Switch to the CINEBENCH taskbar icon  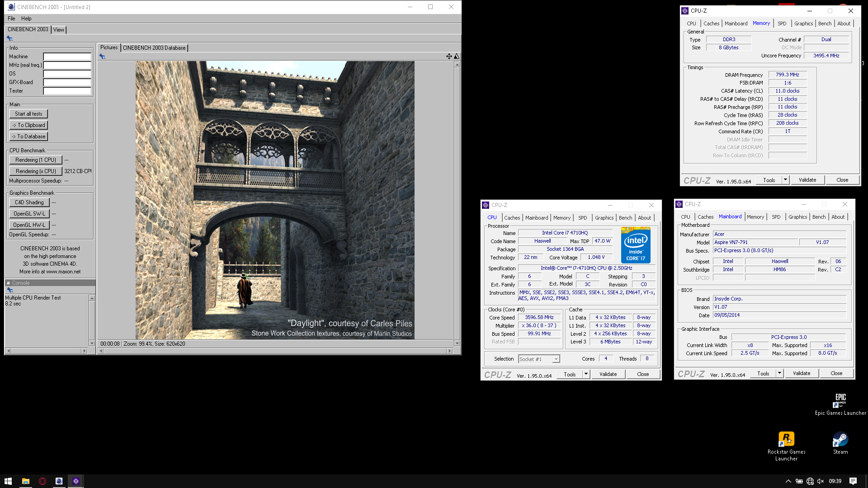pyautogui.click(x=59, y=481)
